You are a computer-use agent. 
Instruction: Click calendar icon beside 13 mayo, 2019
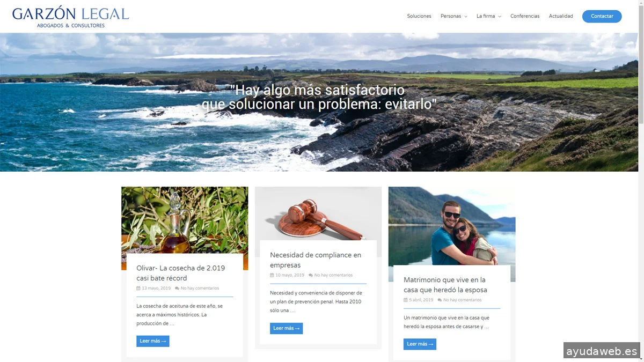pos(138,289)
